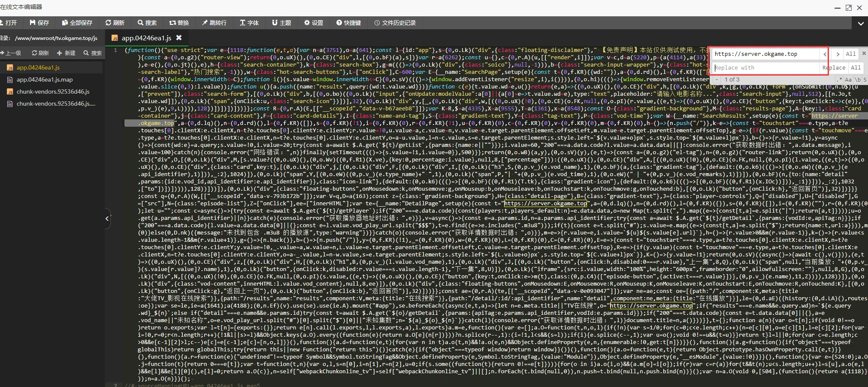The width and height of the screenshot is (868, 387).
Task: Open the 字体 (Font) settings
Action: 249,23
